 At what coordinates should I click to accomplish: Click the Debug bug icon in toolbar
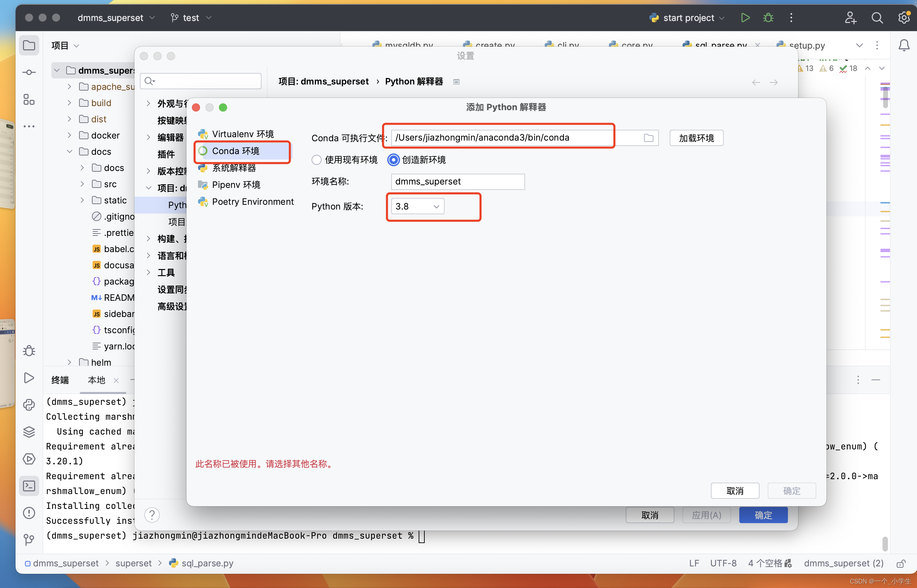click(x=768, y=18)
